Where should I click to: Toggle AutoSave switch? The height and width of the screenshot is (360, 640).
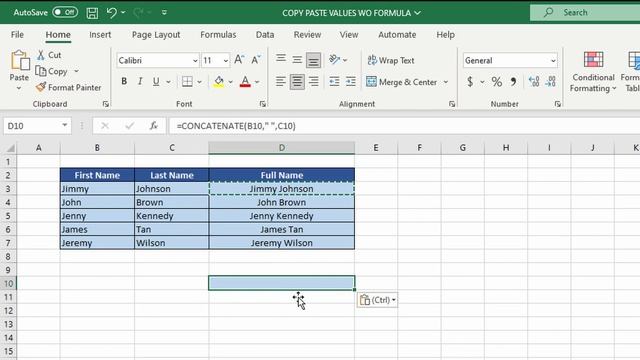(65, 12)
